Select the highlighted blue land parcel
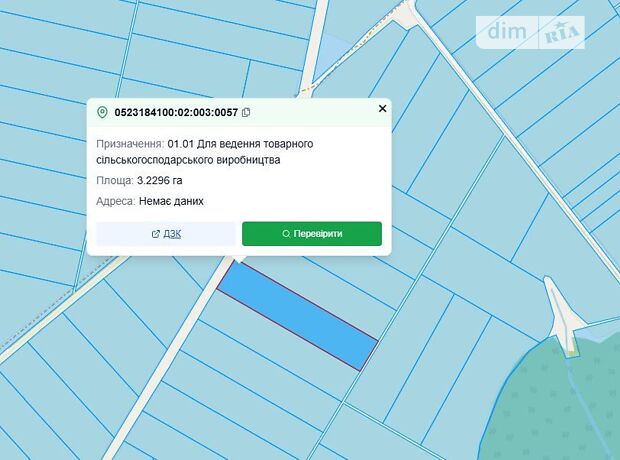620x460 pixels. 297,316
